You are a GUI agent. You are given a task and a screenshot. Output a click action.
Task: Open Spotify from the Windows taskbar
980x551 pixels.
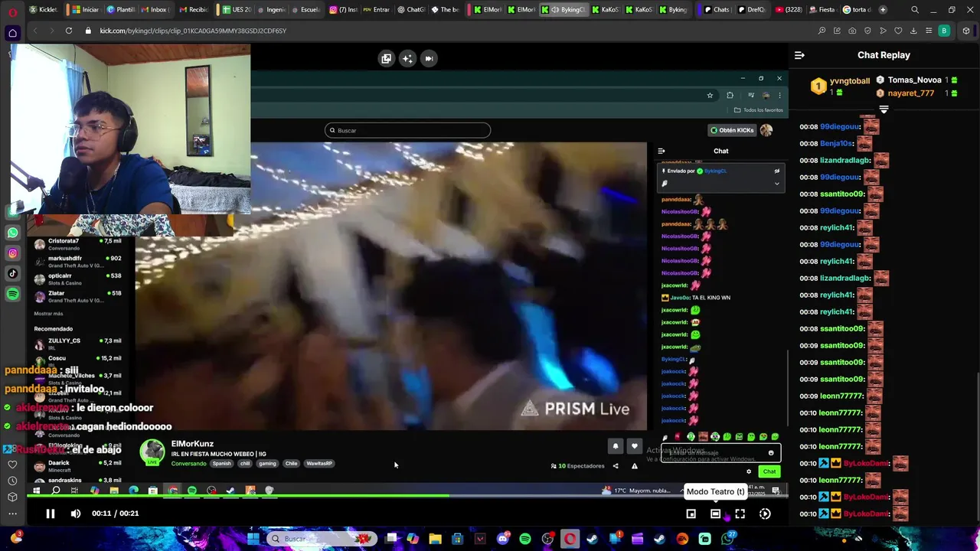[x=525, y=539]
